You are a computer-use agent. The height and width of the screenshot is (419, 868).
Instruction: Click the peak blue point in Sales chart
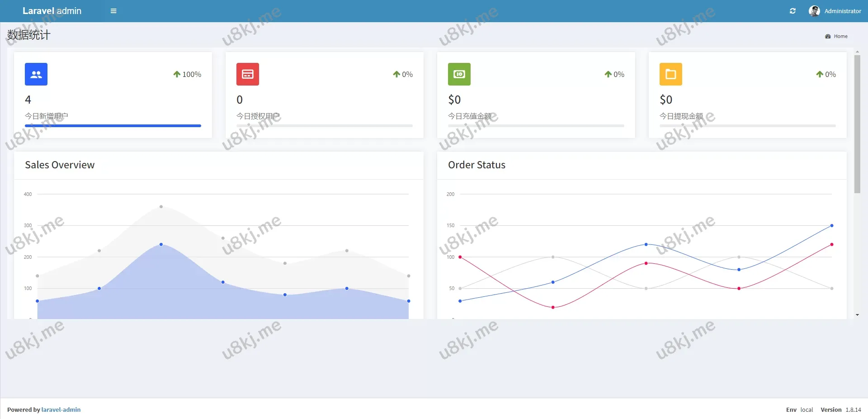click(x=161, y=244)
